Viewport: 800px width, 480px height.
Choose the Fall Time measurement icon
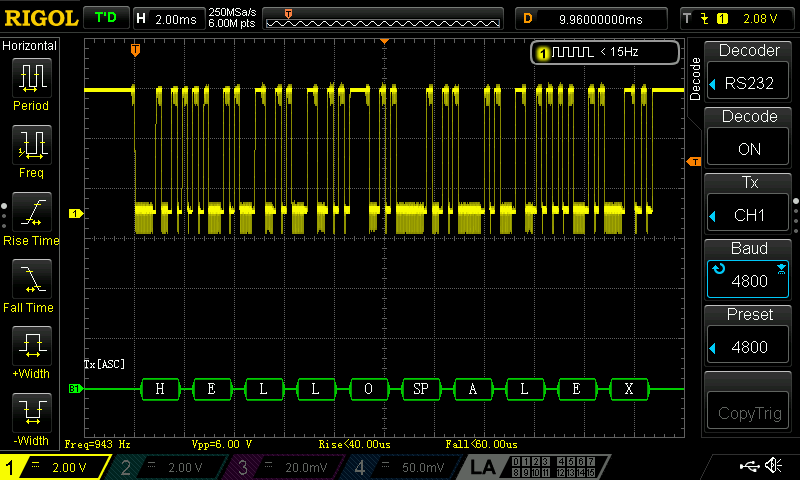(32, 279)
